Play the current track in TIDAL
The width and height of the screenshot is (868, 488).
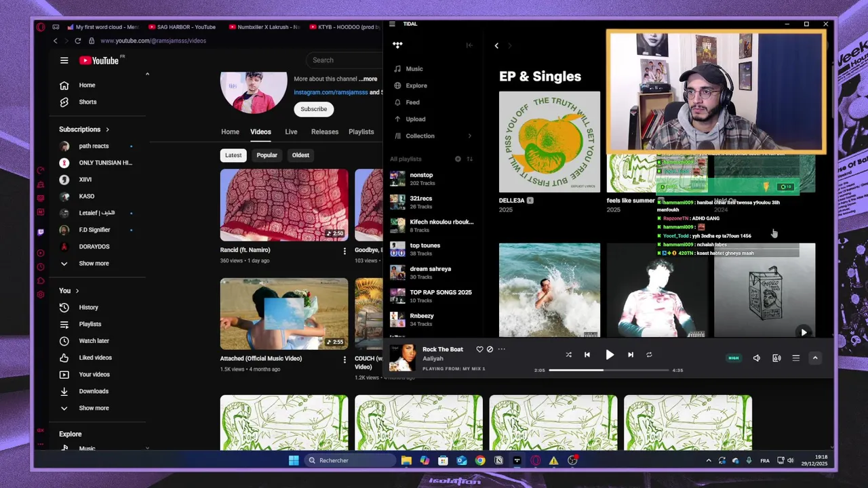tap(610, 354)
